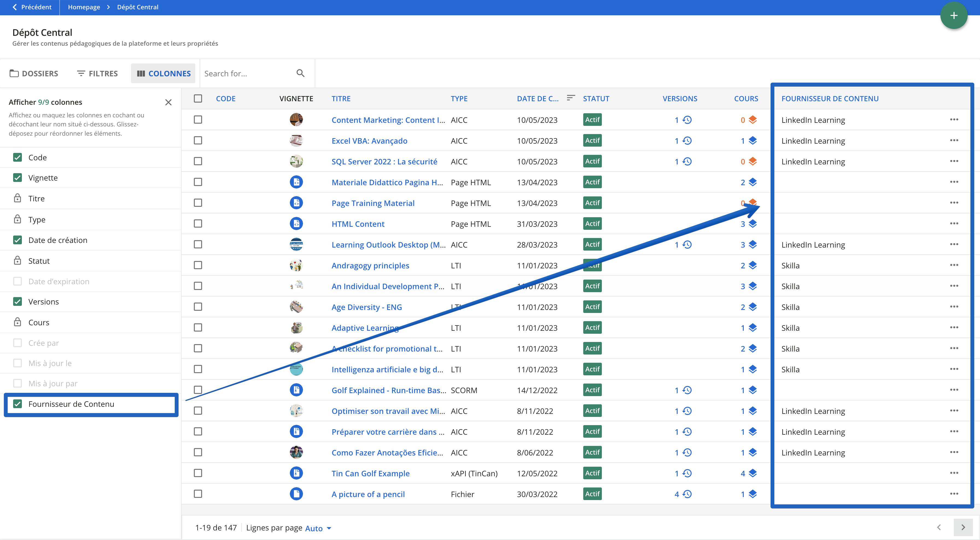The image size is (980, 540).
Task: Close the columns panel
Action: [168, 102]
